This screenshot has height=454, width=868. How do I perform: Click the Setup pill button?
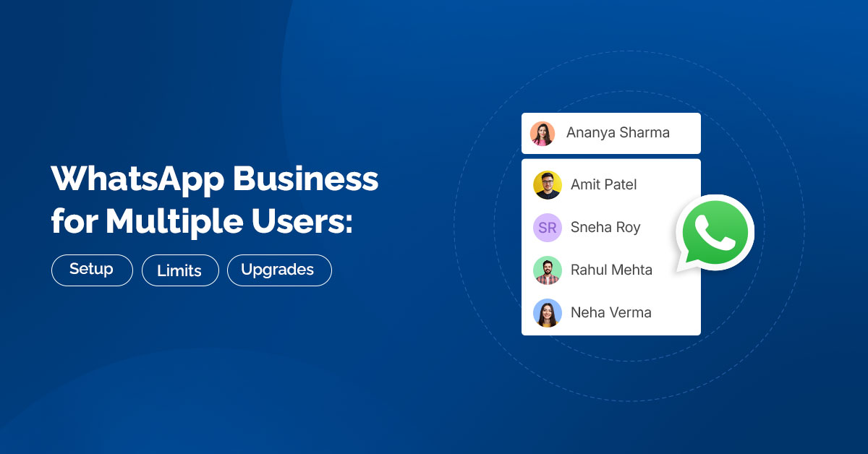click(92, 270)
